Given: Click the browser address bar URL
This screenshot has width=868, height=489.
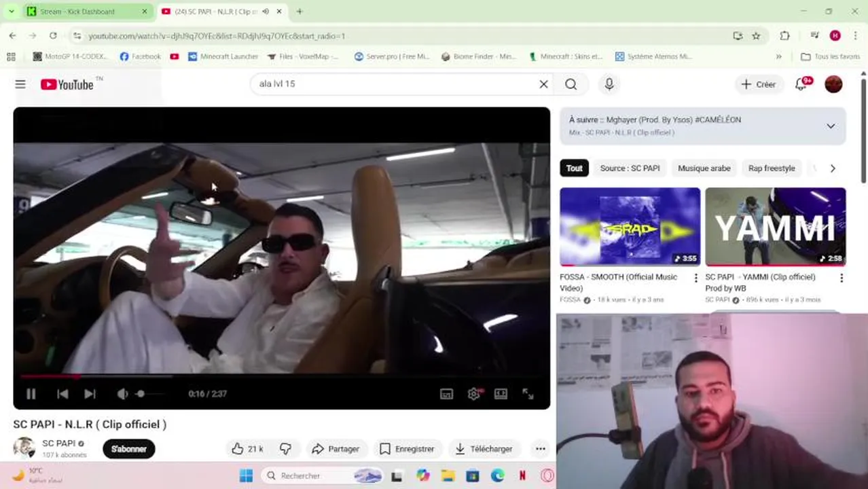Looking at the screenshot, I should click(x=217, y=36).
